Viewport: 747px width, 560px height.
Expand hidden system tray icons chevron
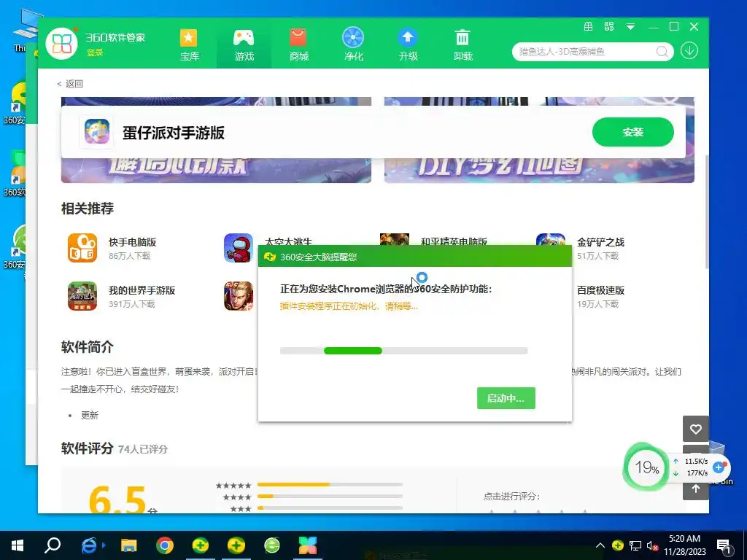click(600, 545)
